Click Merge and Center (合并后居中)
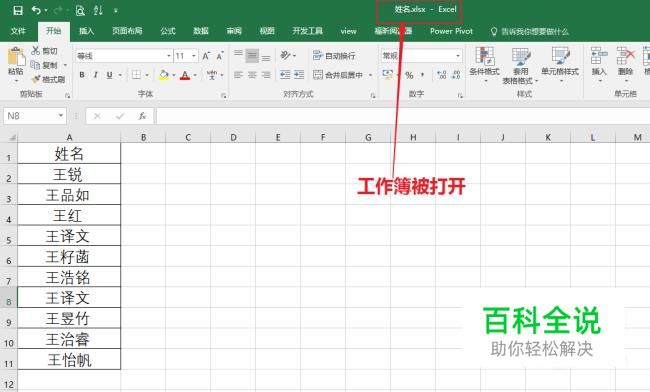The height and width of the screenshot is (392, 650). (338, 75)
